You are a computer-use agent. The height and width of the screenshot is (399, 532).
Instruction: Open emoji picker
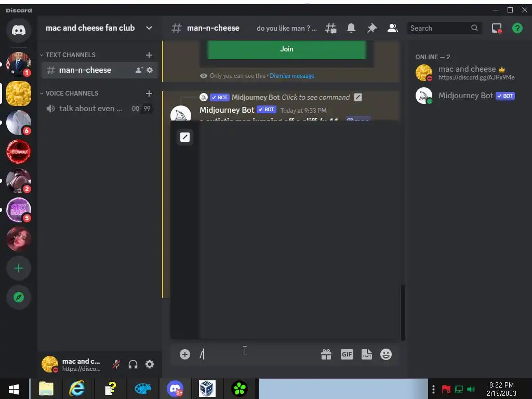tap(386, 354)
